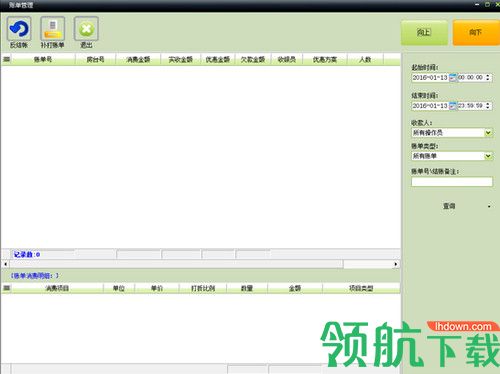The image size is (500, 374).
Task: Open the end date calendar picker icon
Action: 452,106
